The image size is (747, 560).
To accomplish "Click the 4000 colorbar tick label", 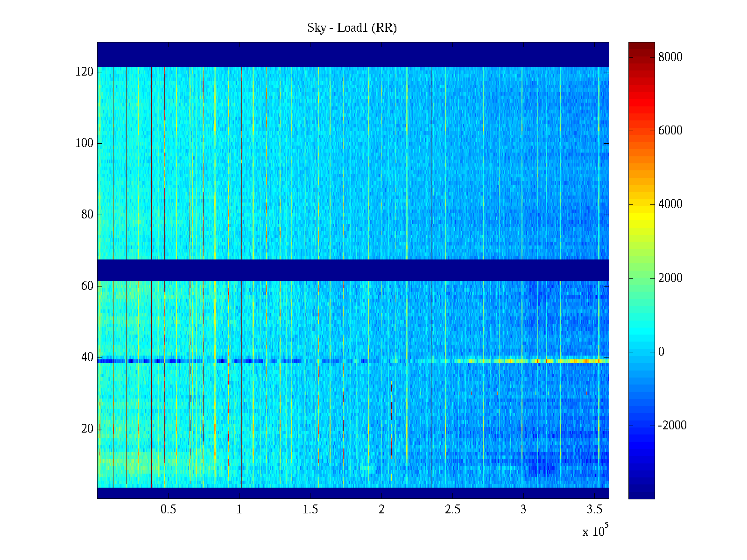I will [670, 204].
